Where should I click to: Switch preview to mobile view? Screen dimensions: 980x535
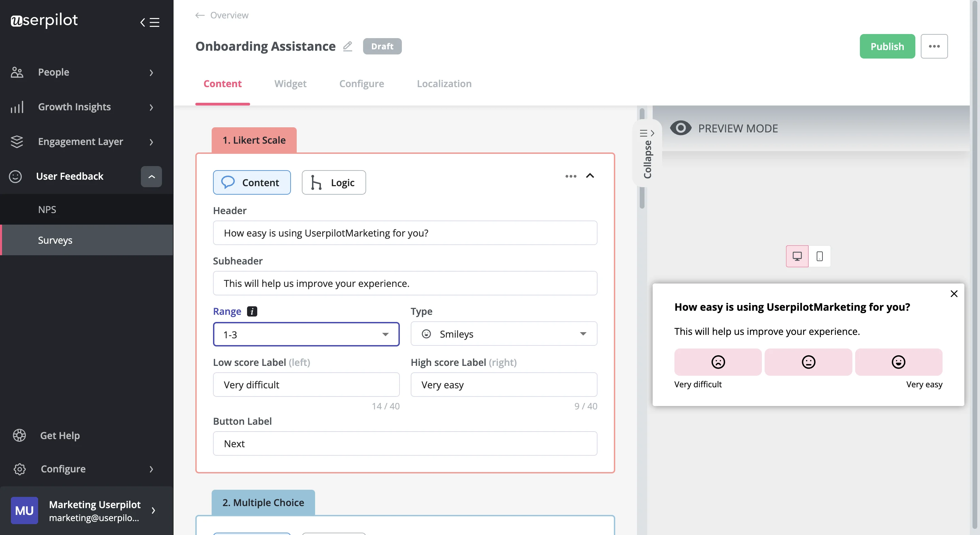click(819, 256)
